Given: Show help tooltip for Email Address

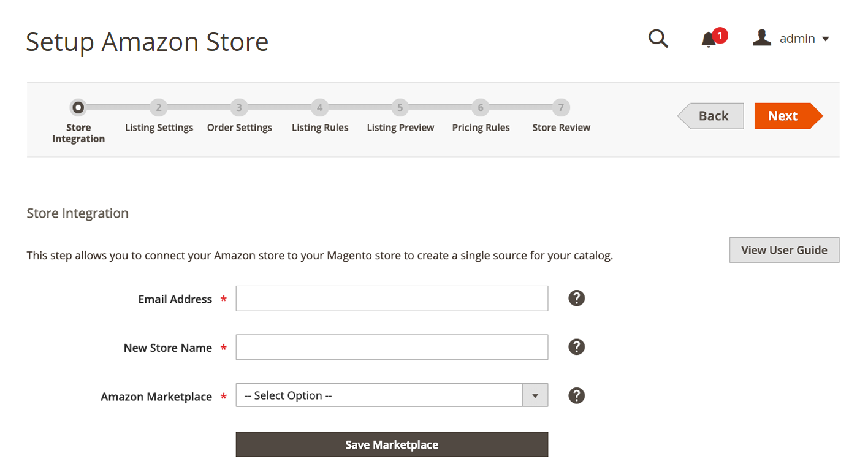Looking at the screenshot, I should 576,299.
